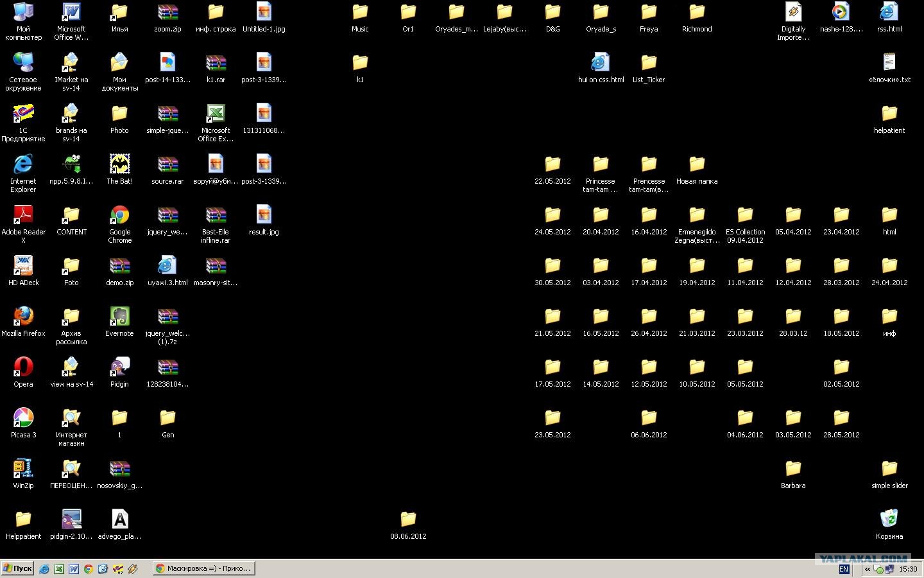924x578 pixels.
Task: Click the 15:30 system clock
Action: [908, 569]
